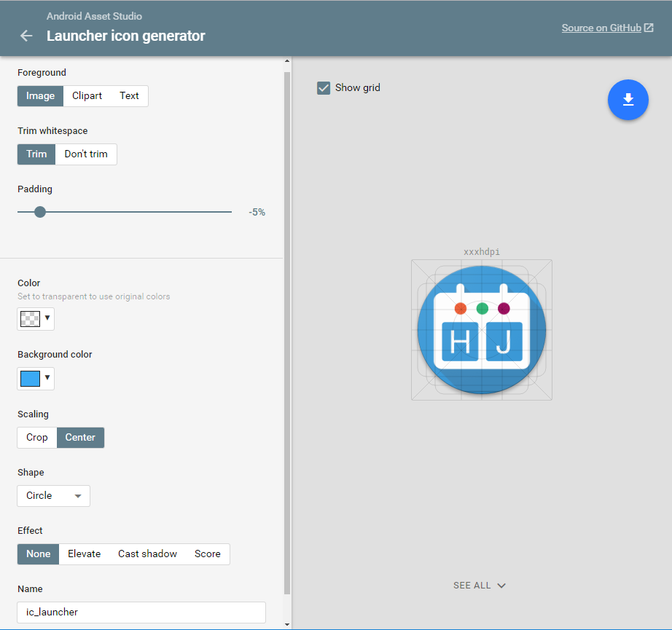This screenshot has height=630, width=672.
Task: Apply the Cast shadow effect
Action: tap(147, 554)
